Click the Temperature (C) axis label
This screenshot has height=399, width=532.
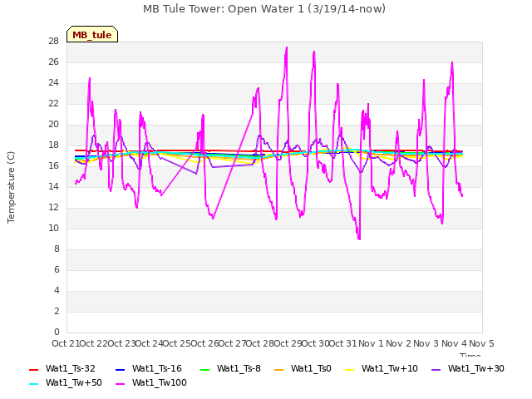[x=11, y=187]
